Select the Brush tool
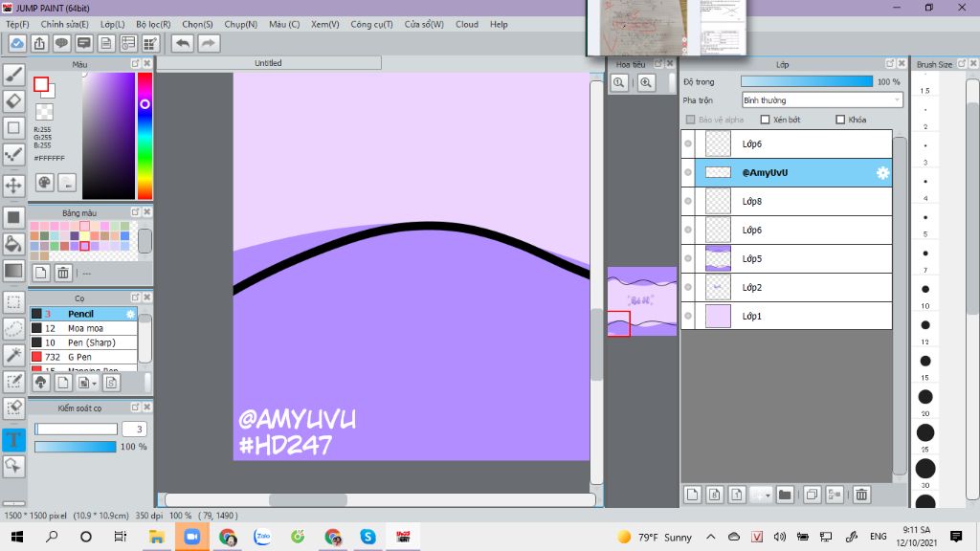Image resolution: width=980 pixels, height=551 pixels. coord(13,75)
